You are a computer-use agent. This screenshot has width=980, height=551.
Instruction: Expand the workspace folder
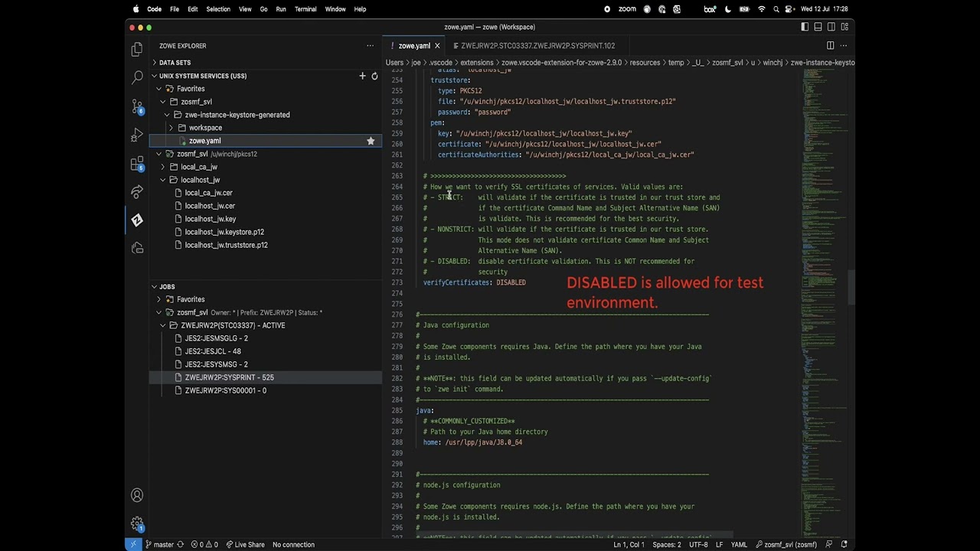(x=171, y=128)
